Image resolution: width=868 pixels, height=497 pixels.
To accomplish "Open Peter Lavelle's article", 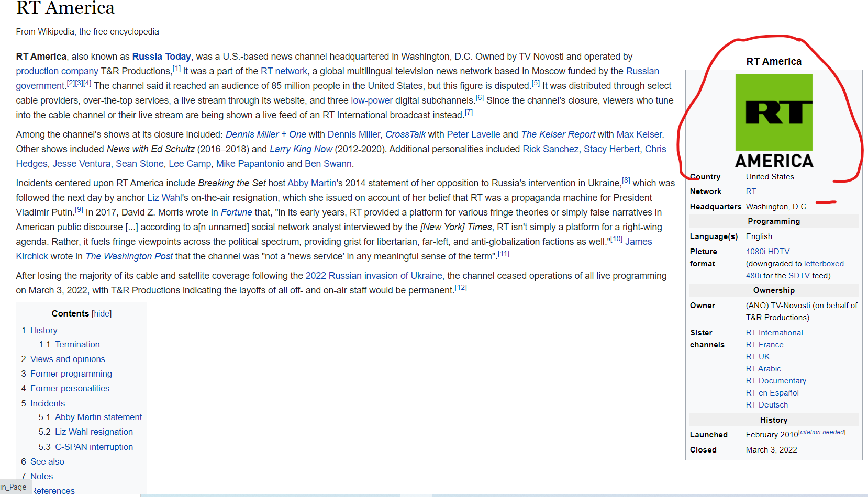I will coord(473,134).
